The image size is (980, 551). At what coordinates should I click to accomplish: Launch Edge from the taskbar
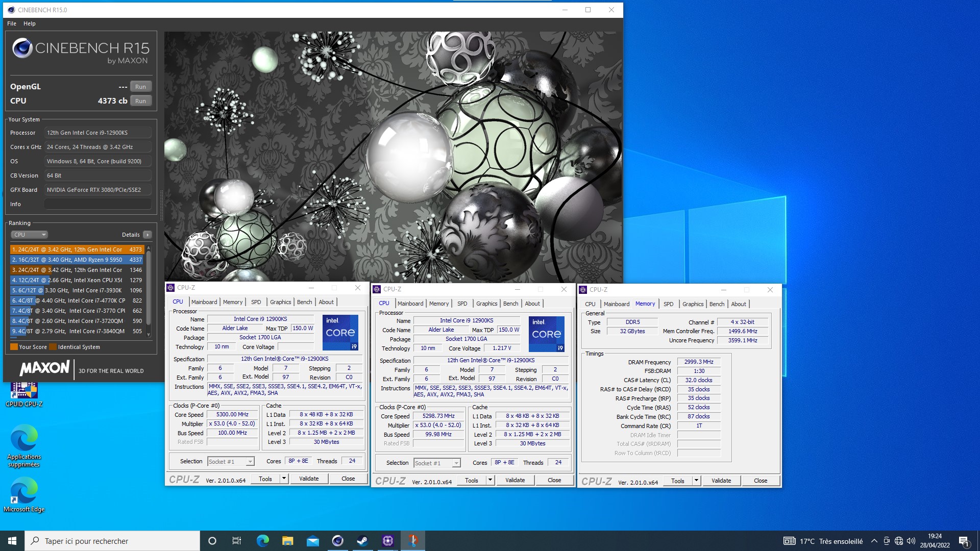(x=262, y=541)
